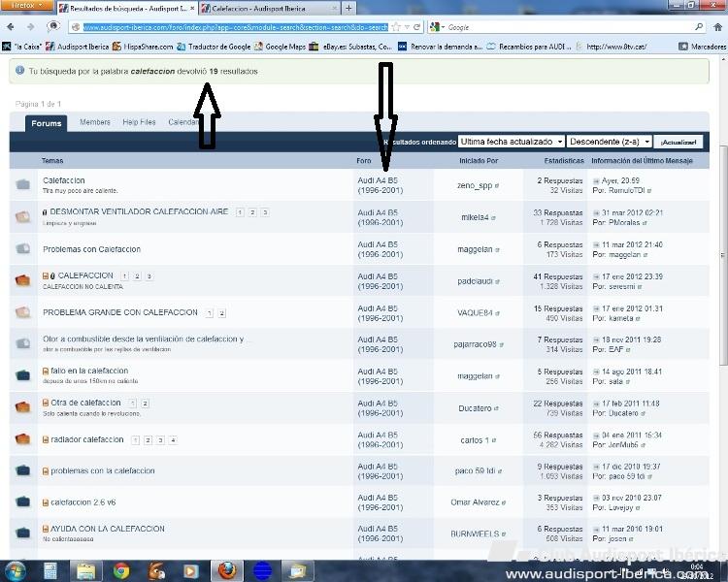Open user profile Ducatero in Iniciado Por column

[475, 408]
